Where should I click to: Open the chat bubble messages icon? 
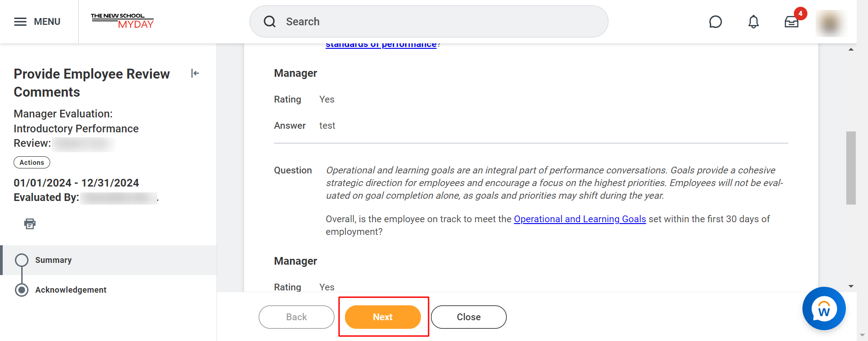click(715, 22)
